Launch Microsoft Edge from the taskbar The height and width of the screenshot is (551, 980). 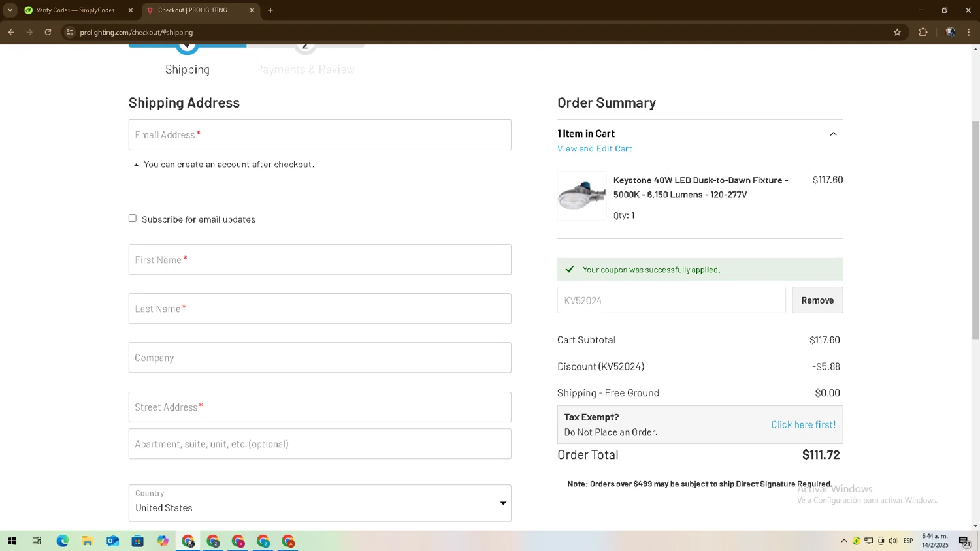click(62, 541)
